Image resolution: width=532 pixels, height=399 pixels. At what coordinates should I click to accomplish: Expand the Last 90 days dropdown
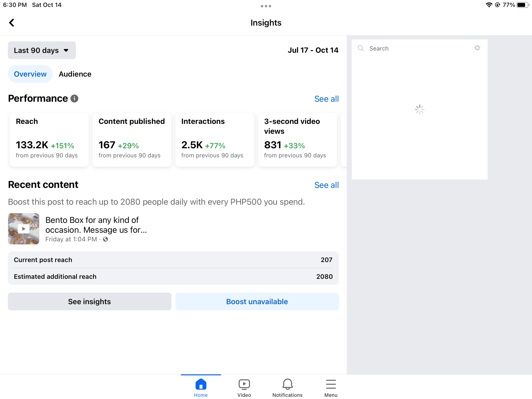42,50
